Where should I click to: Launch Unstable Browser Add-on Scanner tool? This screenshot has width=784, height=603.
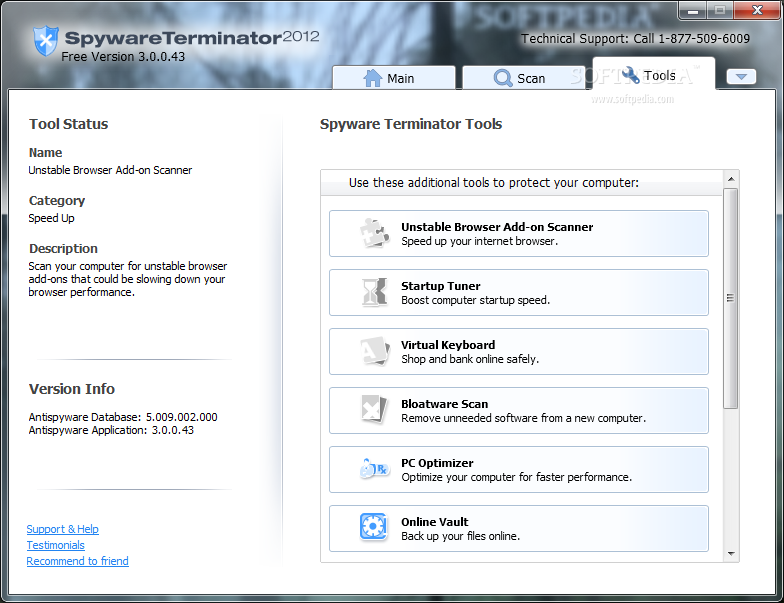click(x=518, y=234)
